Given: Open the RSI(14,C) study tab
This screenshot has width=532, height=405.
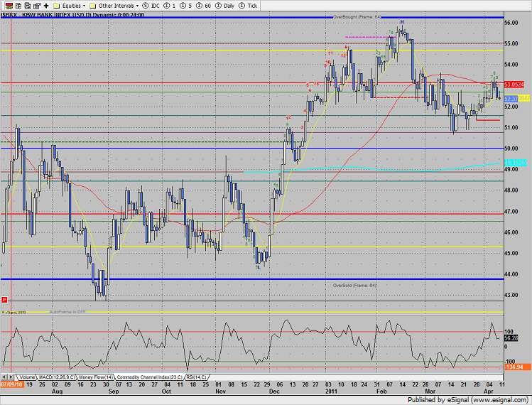Looking at the screenshot, I should (197, 377).
